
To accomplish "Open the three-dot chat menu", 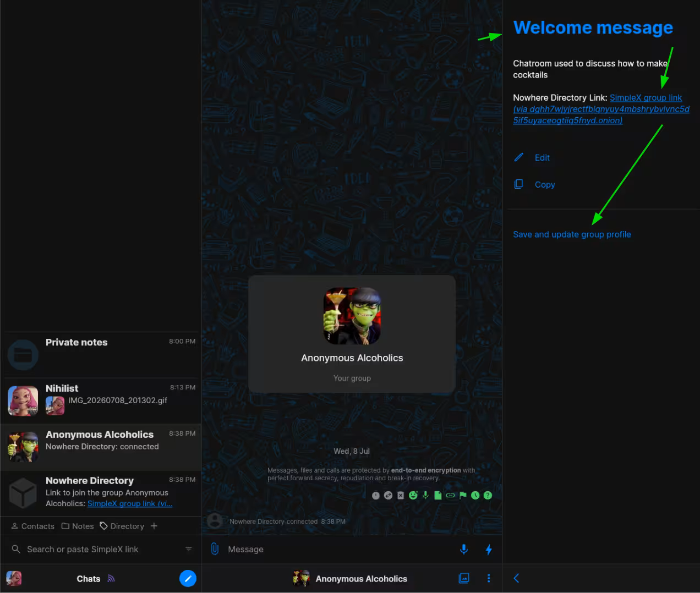I will (489, 578).
